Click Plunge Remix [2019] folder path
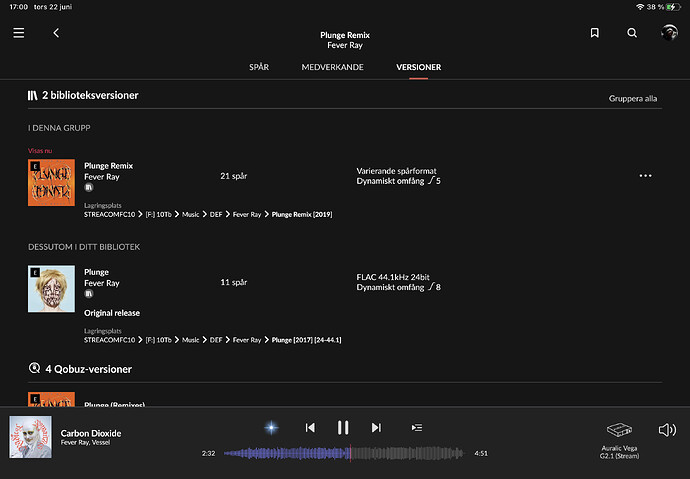This screenshot has width=690, height=479. pos(302,215)
